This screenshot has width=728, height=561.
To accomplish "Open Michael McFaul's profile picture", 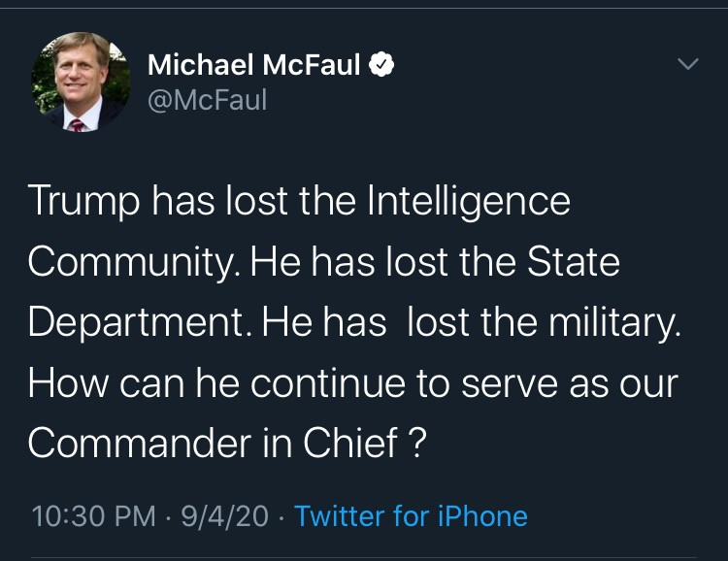I will pyautogui.click(x=82, y=82).
